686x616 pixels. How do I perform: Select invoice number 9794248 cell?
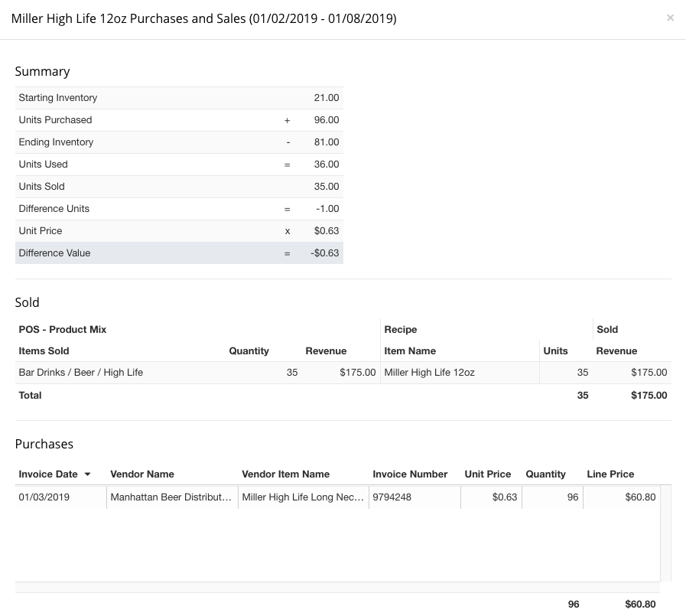click(415, 497)
